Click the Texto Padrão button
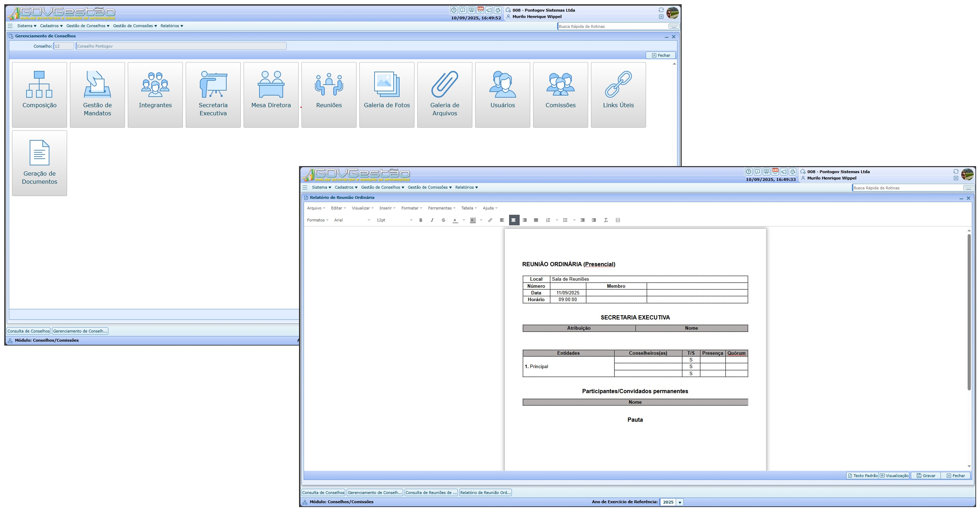The image size is (980, 512). (862, 476)
